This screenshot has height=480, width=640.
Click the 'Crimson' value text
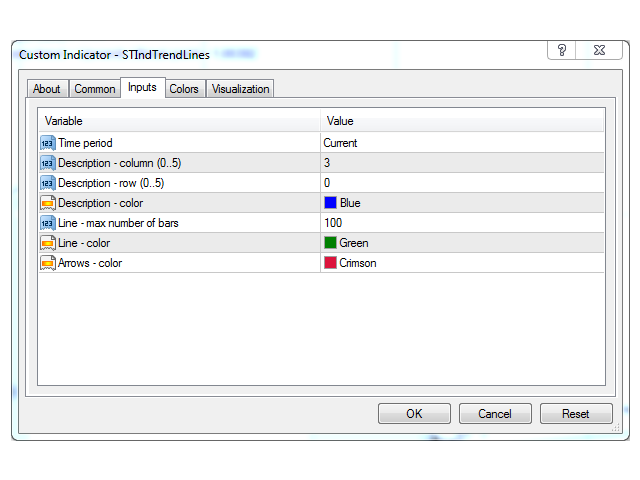point(358,263)
